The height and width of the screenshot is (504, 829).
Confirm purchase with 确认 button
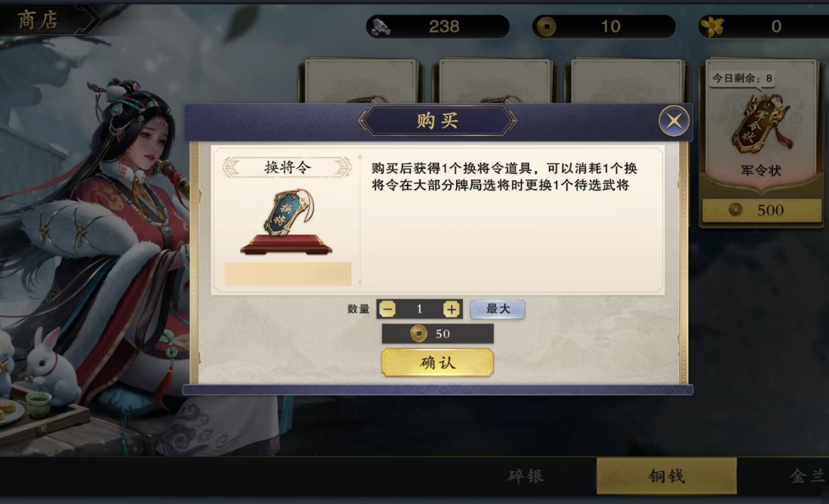437,363
